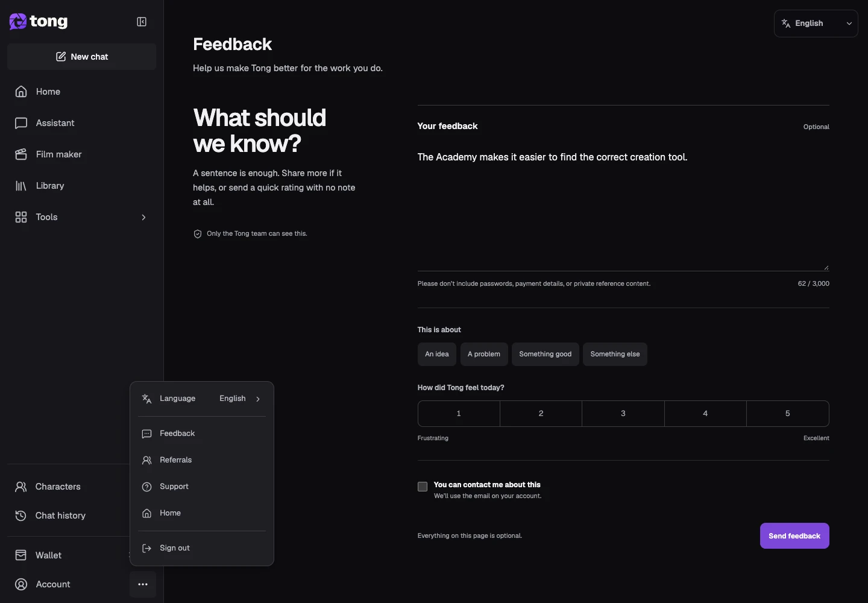Open Language submenu in popup menu
Image resolution: width=868 pixels, height=603 pixels.
tap(202, 399)
